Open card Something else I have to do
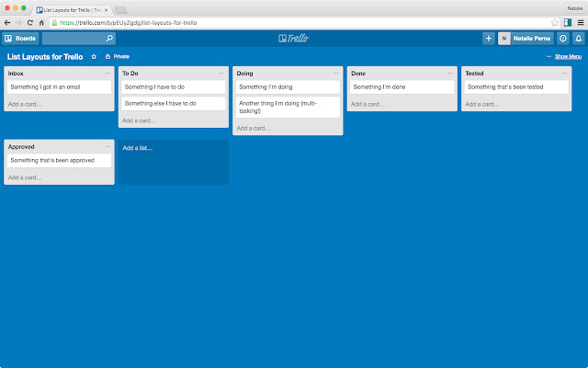Image resolution: width=588 pixels, height=368 pixels. (174, 104)
